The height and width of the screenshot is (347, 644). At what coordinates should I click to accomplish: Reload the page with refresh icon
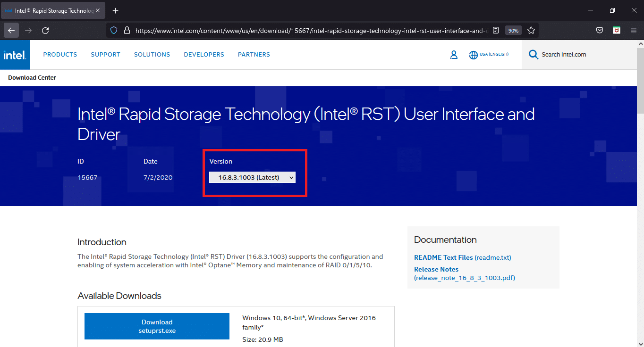pos(45,31)
